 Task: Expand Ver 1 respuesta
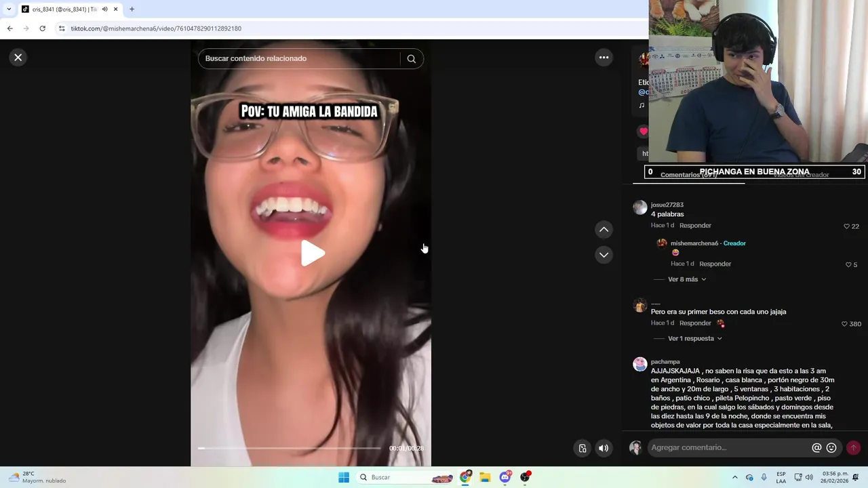pyautogui.click(x=695, y=338)
